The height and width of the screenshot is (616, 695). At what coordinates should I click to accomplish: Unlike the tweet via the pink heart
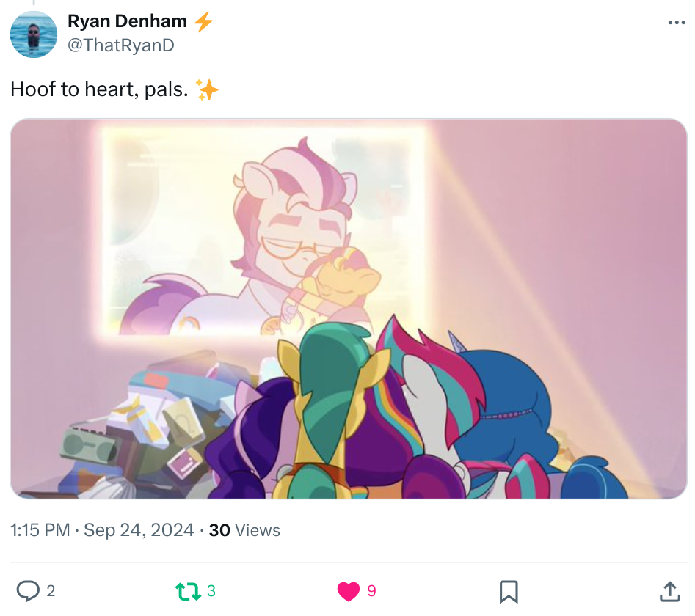coord(349,591)
